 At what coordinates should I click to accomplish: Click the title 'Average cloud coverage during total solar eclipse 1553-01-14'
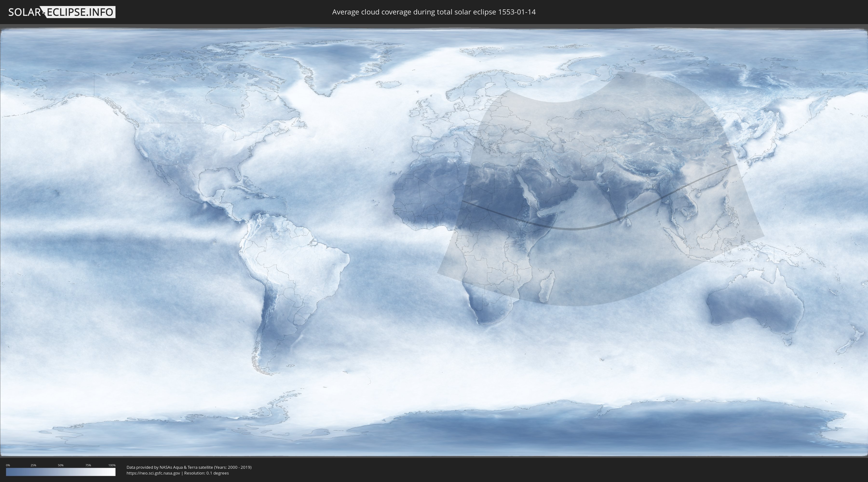pyautogui.click(x=434, y=12)
